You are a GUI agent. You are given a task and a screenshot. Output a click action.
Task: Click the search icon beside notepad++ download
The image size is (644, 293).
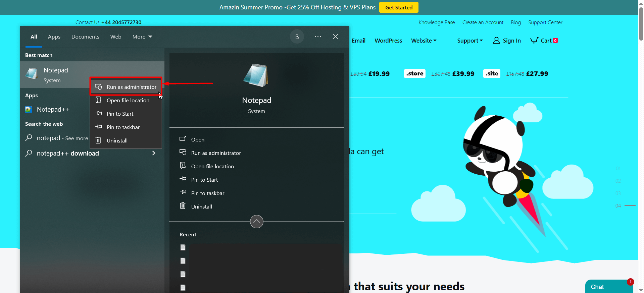click(29, 153)
